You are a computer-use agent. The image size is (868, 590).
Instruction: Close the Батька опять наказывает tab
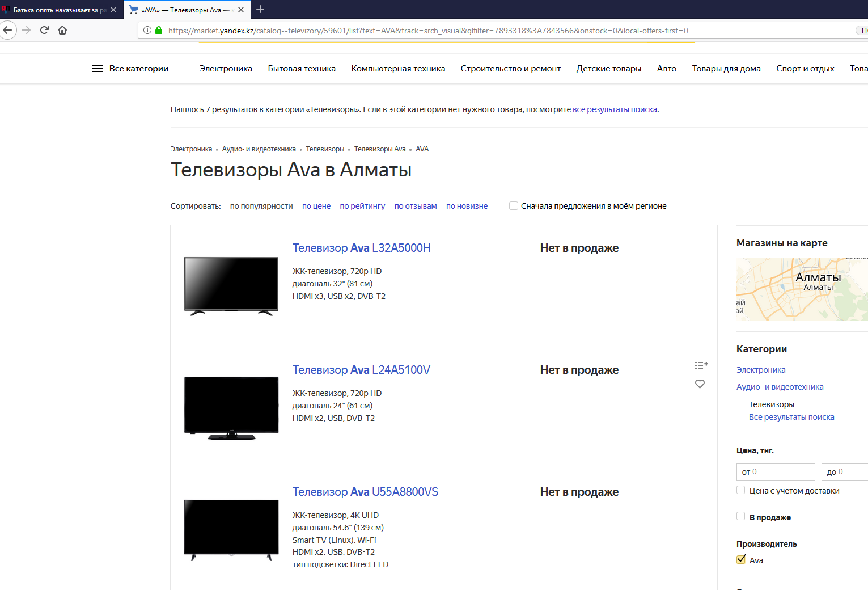113,10
